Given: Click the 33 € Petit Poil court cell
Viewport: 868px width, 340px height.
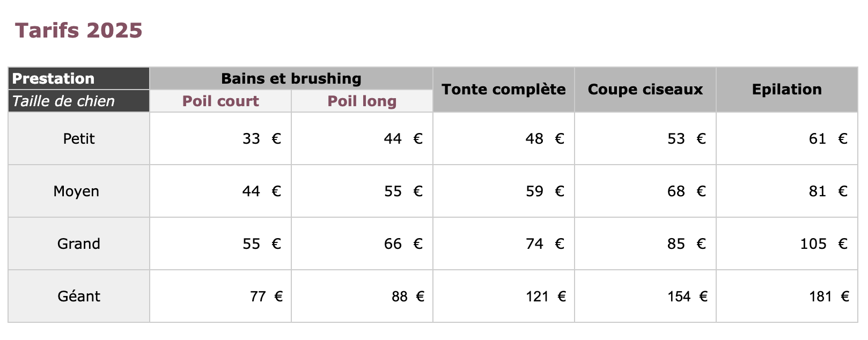Looking at the screenshot, I should (220, 138).
